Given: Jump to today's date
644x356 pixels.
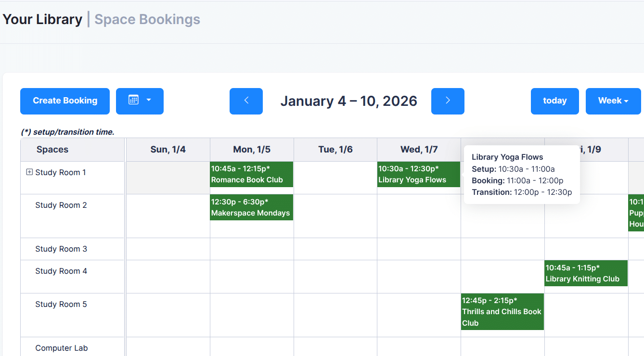Looking at the screenshot, I should 554,101.
